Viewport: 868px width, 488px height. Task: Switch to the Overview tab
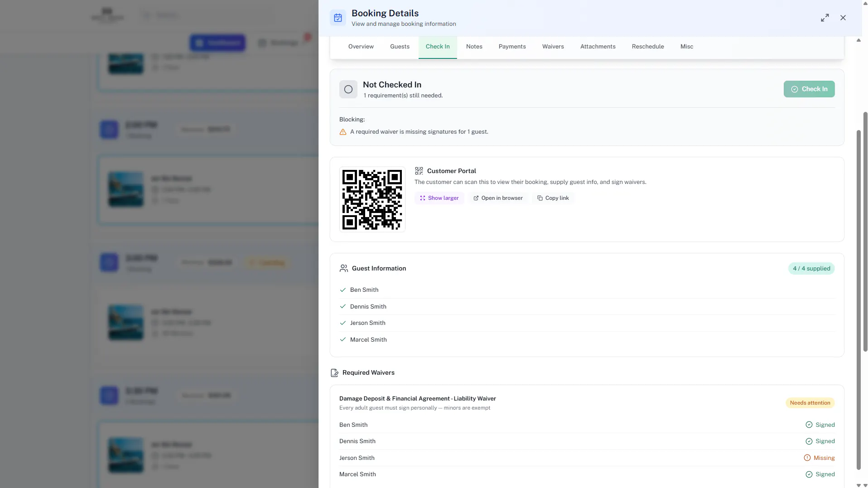click(361, 47)
